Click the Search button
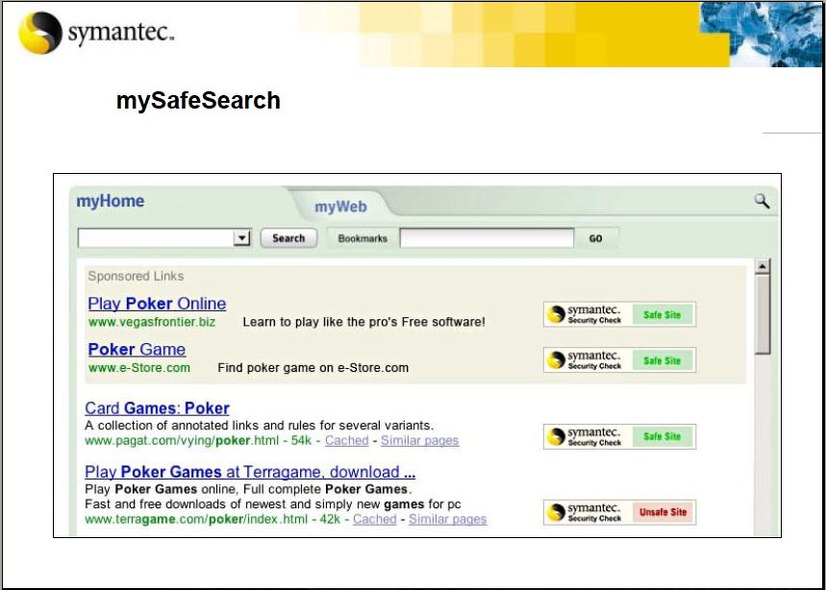Screen dimensions: 826x590 (289, 238)
